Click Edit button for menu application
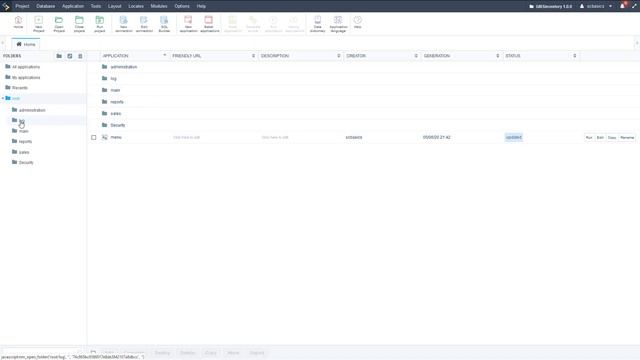Viewport: 640px width, 360px height. (600, 138)
